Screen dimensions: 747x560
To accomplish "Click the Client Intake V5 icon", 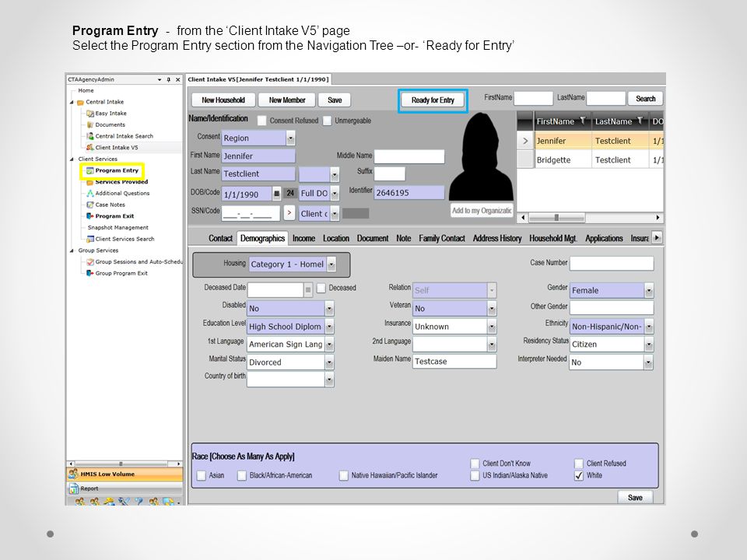I will click(x=90, y=148).
